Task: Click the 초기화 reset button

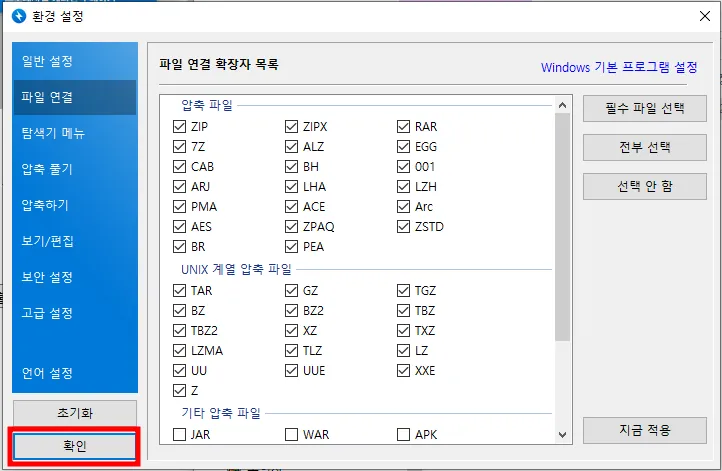Action: point(75,413)
